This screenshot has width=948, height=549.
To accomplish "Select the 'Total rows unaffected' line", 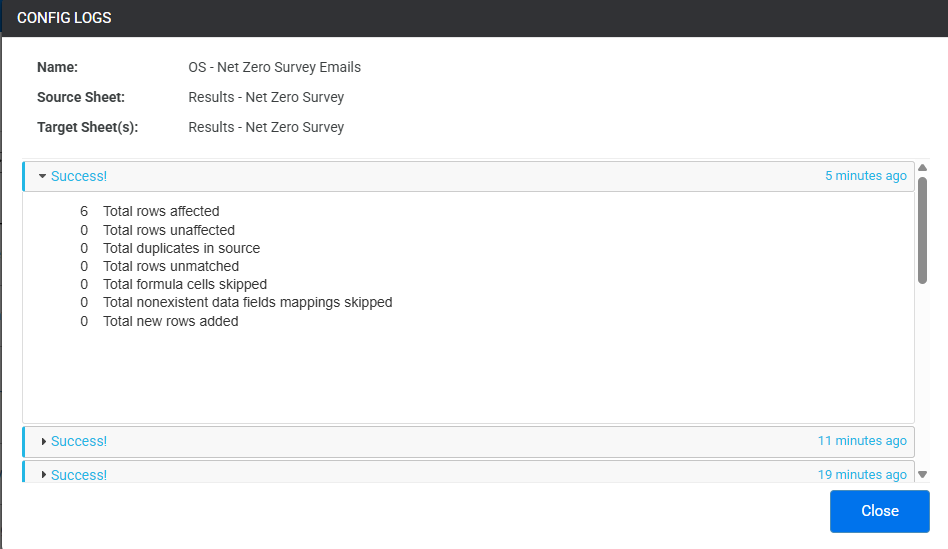I will [157, 230].
